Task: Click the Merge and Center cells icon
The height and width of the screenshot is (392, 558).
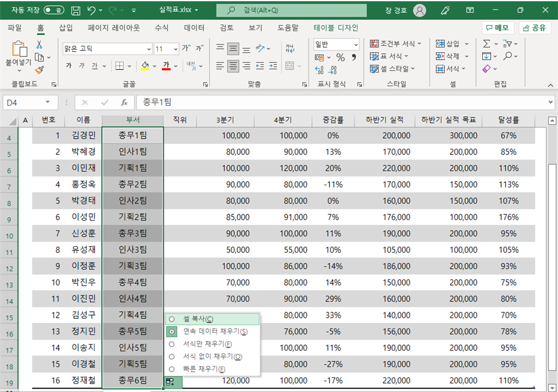Action: (x=289, y=66)
